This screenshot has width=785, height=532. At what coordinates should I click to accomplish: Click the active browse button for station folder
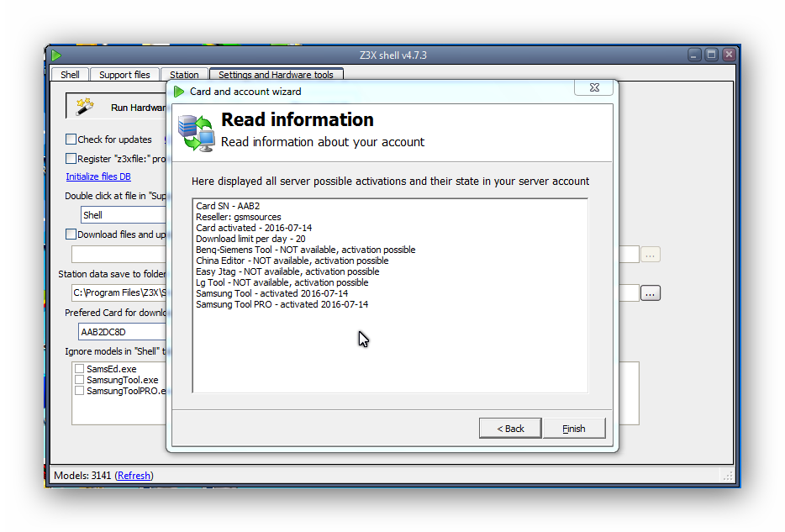click(x=650, y=293)
